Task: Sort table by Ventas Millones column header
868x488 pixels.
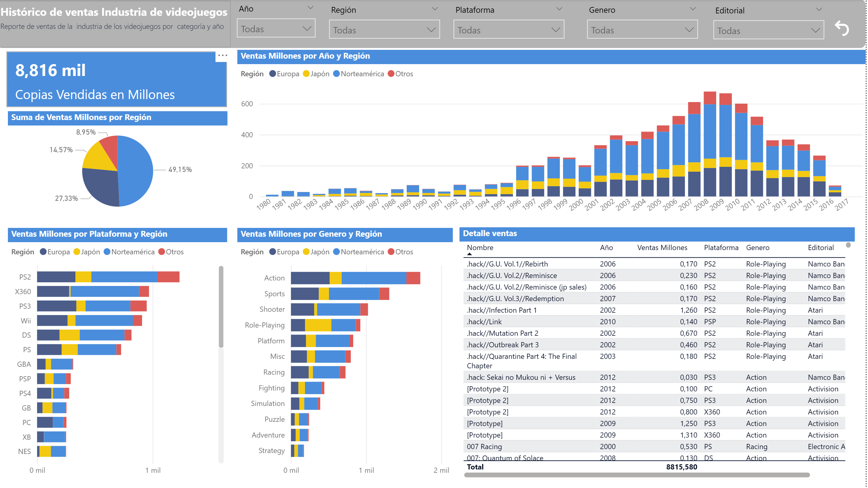Action: tap(662, 248)
